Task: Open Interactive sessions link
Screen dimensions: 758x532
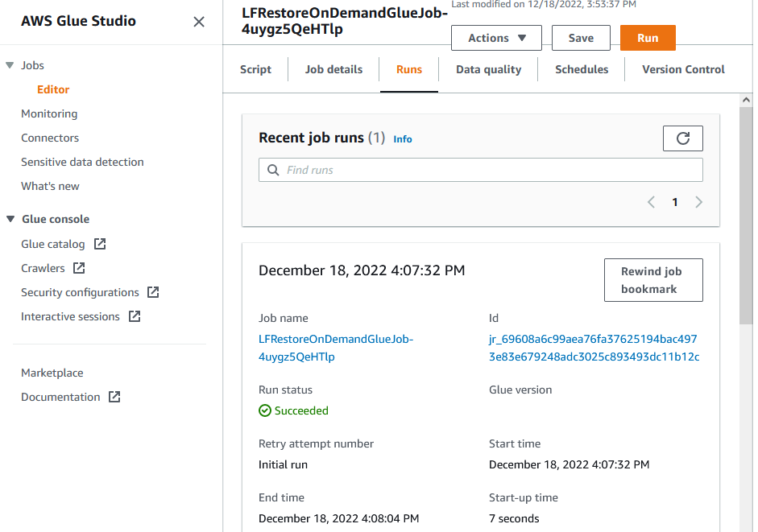Action: click(70, 316)
